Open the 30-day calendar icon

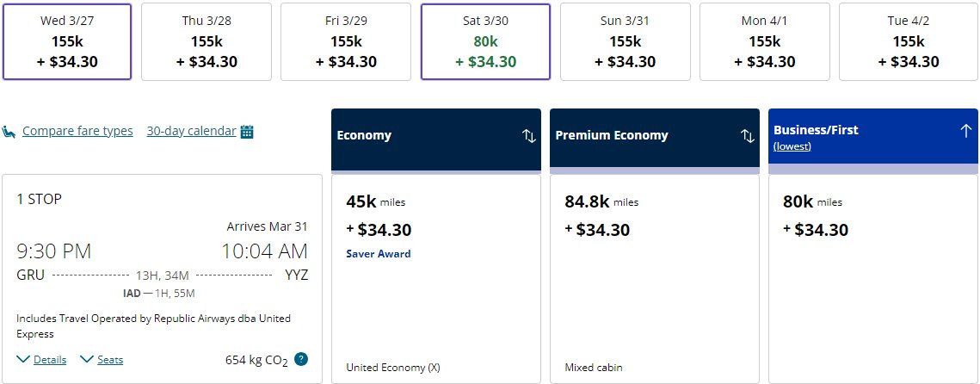pos(247,132)
